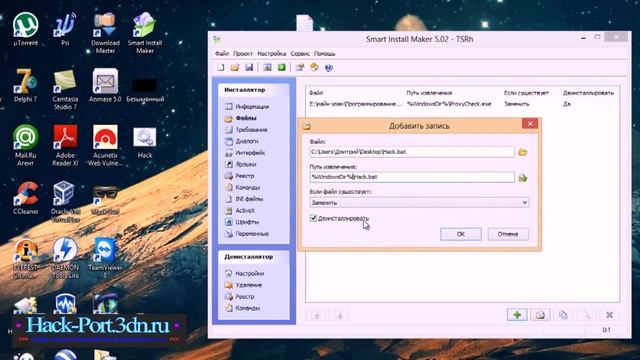
Task: Select the Camtasia Studio 7 desktop icon
Action: (x=65, y=89)
